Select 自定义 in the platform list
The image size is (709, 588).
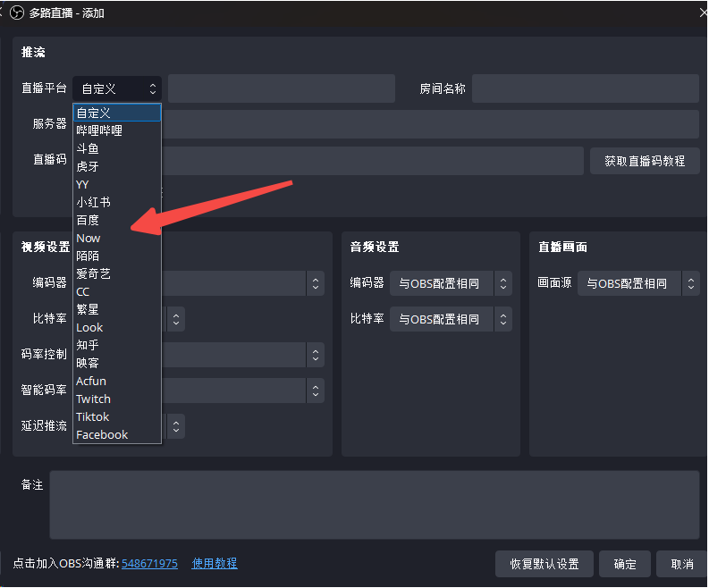[117, 113]
